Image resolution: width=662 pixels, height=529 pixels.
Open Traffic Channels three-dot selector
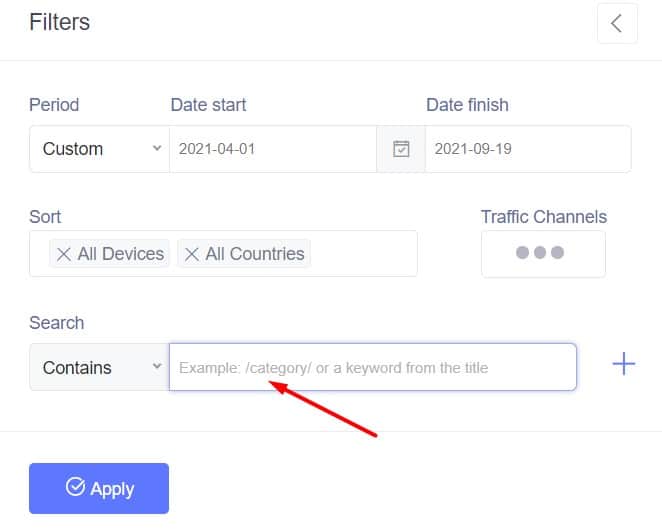coord(543,253)
